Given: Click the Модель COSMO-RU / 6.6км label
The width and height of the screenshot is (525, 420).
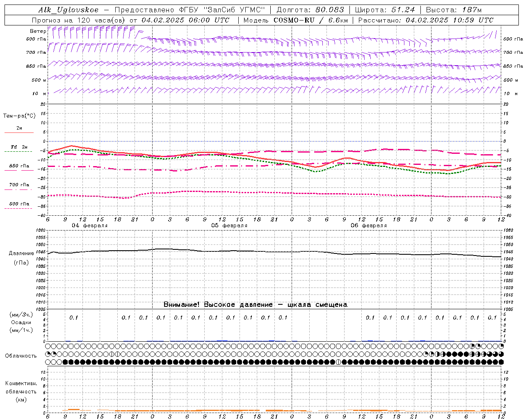Looking at the screenshot, I should 295,20.
